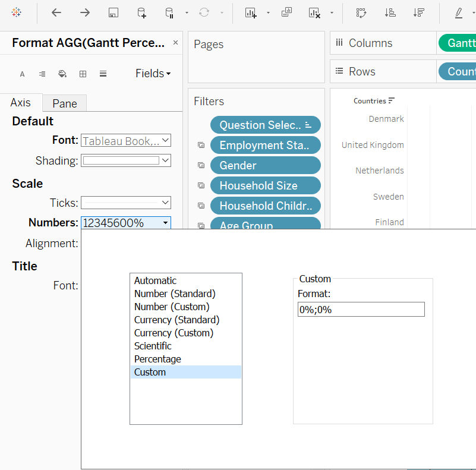Image resolution: width=476 pixels, height=470 pixels.
Task: Click the Save icon in the toolbar
Action: [113, 12]
